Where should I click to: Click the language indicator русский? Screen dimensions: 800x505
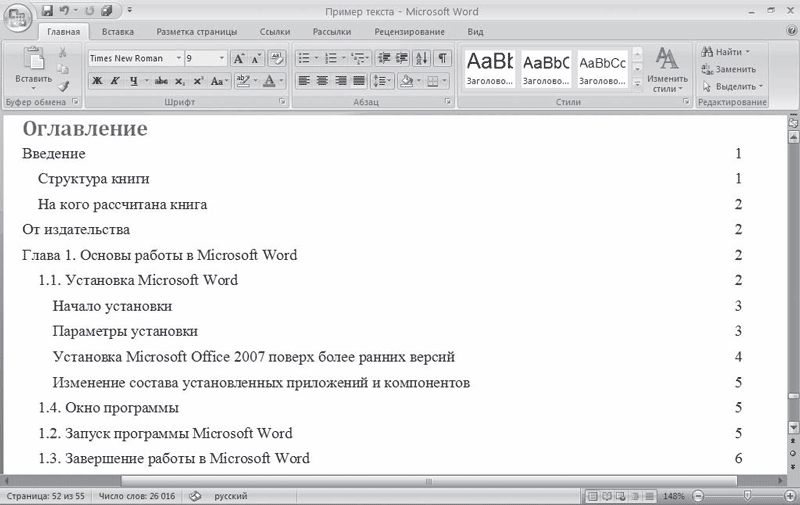click(231, 496)
